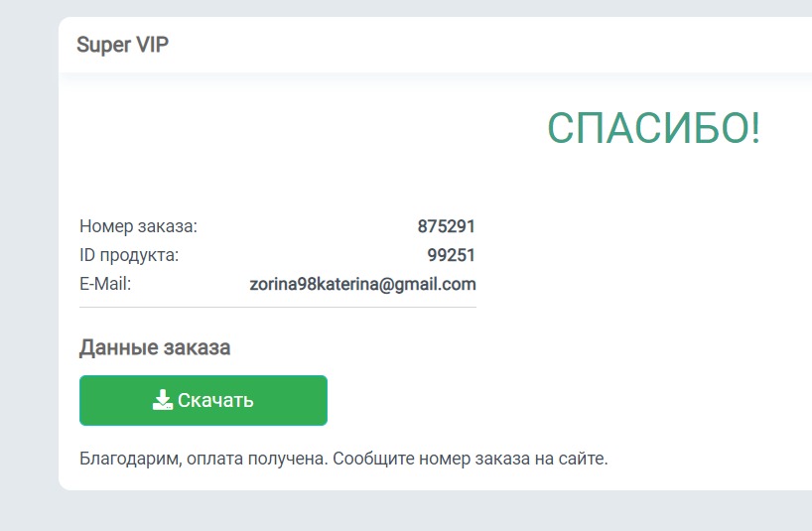Image resolution: width=812 pixels, height=531 pixels.
Task: Click the word Super in the header
Action: [103, 45]
